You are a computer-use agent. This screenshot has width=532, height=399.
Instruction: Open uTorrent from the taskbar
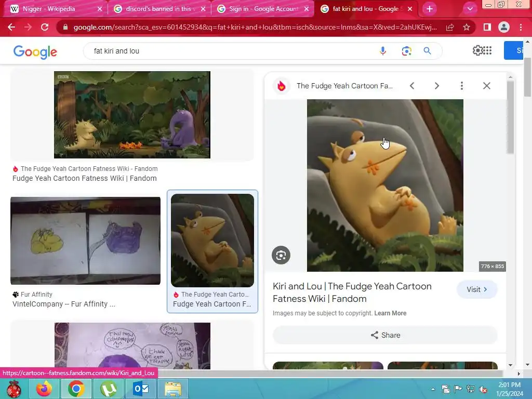108,389
